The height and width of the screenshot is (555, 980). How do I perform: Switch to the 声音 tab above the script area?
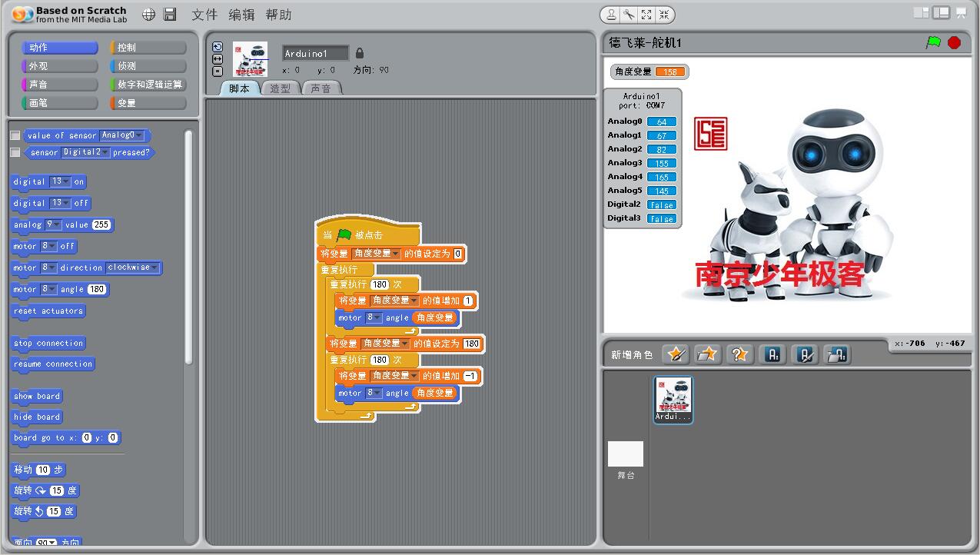pyautogui.click(x=321, y=88)
